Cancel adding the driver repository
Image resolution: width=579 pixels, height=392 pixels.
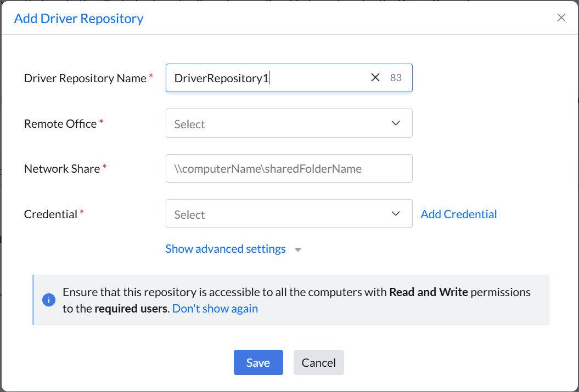coord(318,362)
